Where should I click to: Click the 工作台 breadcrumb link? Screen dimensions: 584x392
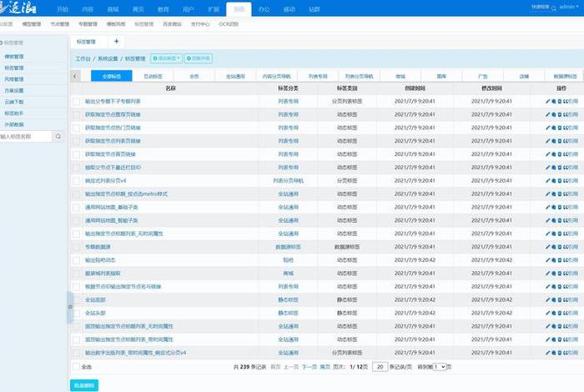(x=83, y=59)
